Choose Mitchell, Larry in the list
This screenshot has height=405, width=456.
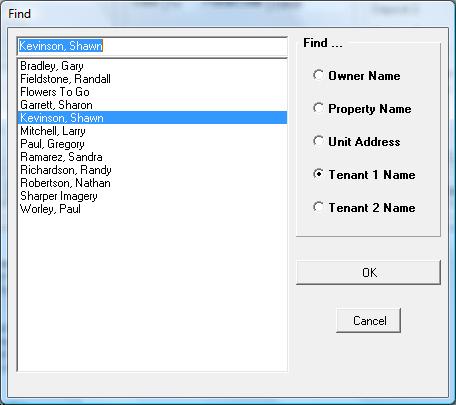pos(152,131)
